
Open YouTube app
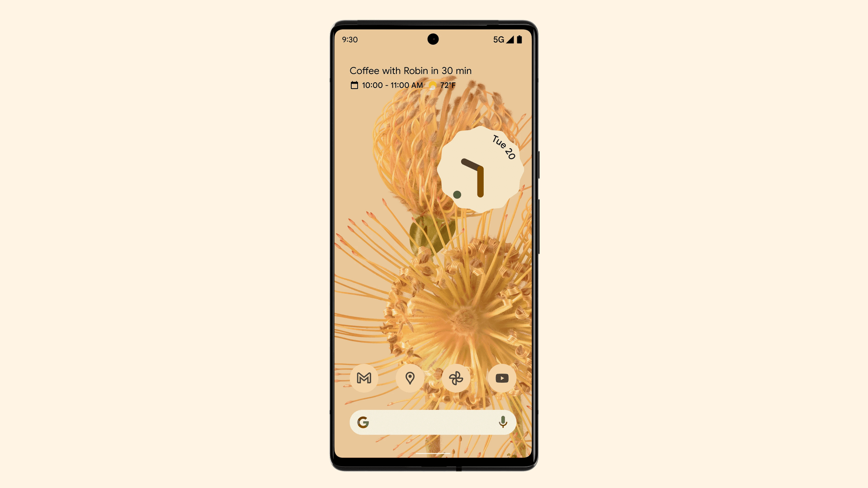[502, 377]
